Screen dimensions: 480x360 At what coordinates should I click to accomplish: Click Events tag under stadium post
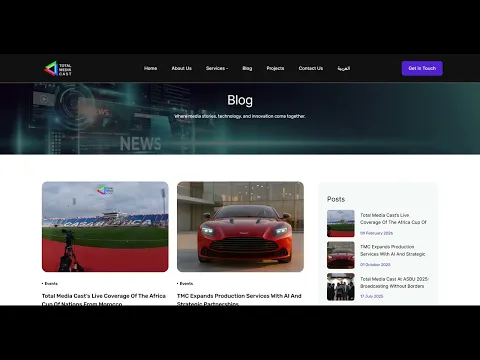click(x=50, y=284)
